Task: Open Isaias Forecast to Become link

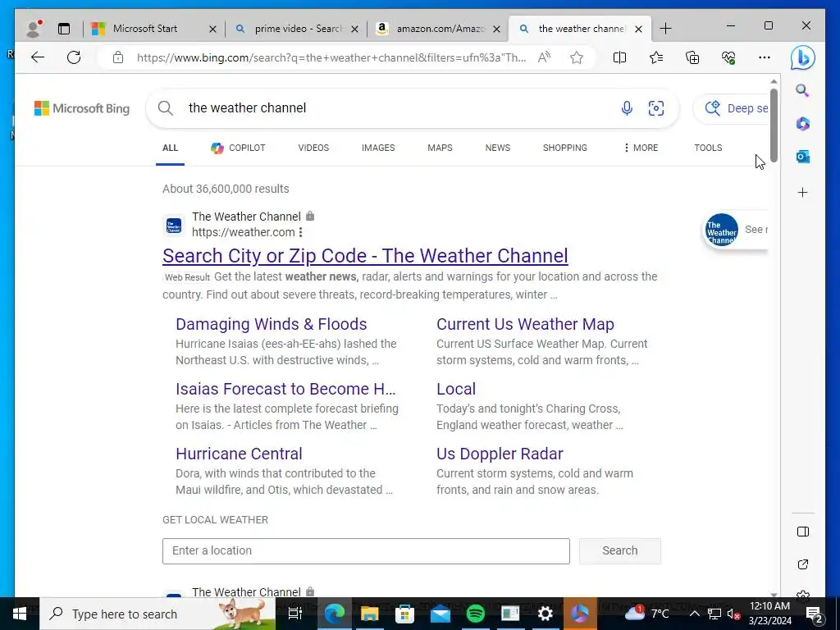Action: (x=285, y=389)
